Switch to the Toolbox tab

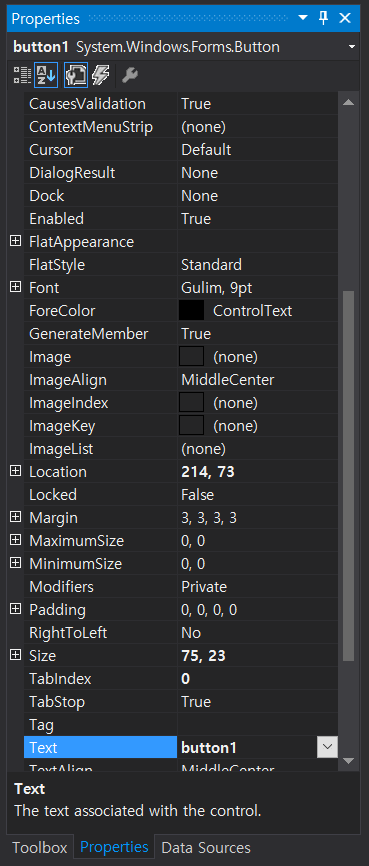pos(40,848)
